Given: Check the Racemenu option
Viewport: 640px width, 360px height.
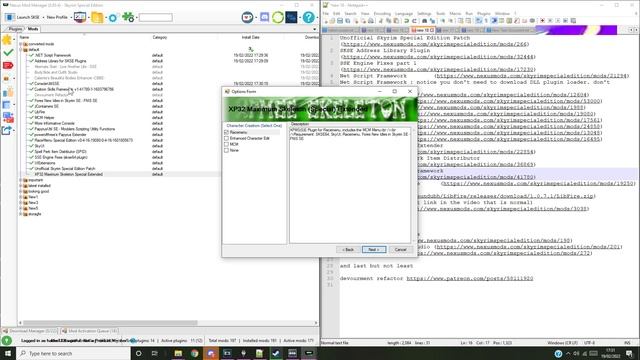Looking at the screenshot, I should 227,132.
